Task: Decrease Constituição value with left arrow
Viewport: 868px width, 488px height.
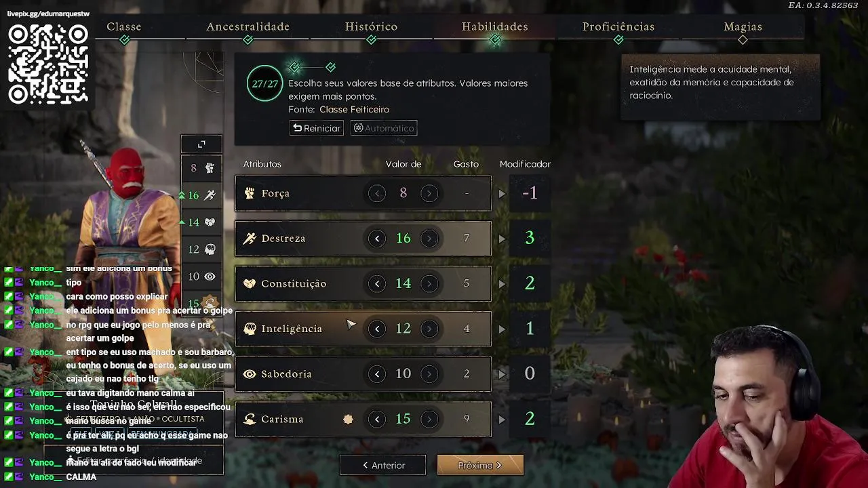Action: pyautogui.click(x=377, y=283)
